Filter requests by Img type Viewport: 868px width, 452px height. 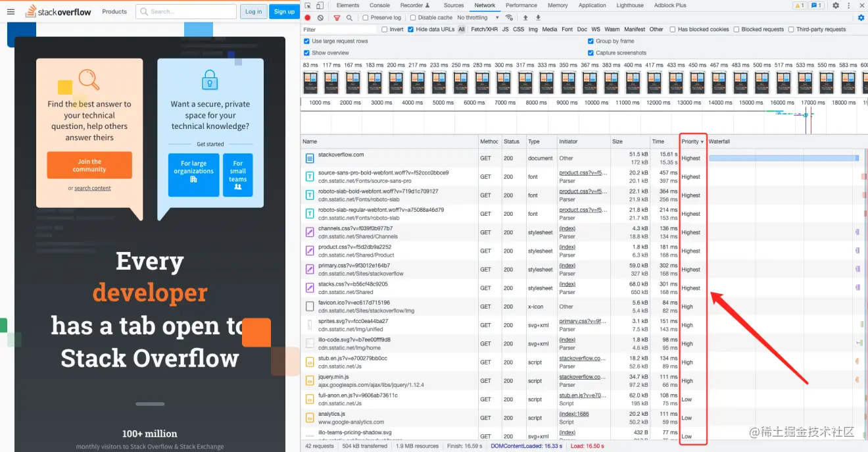coord(533,30)
